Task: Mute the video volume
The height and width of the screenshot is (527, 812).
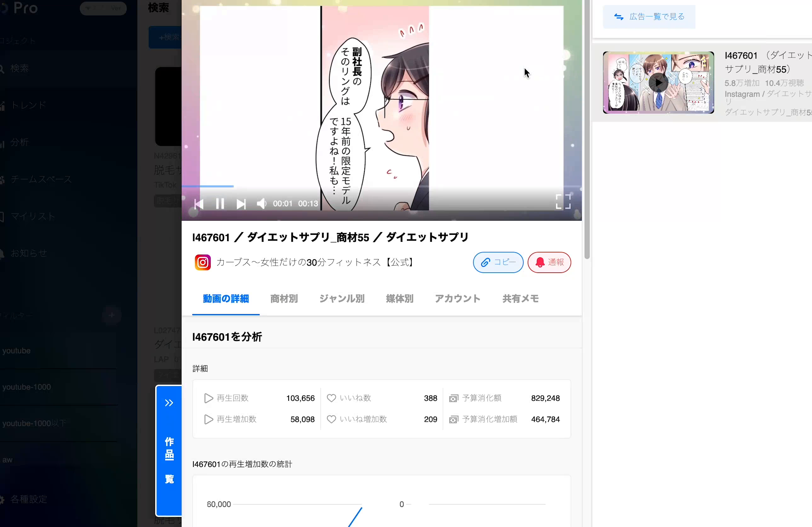Action: [261, 204]
